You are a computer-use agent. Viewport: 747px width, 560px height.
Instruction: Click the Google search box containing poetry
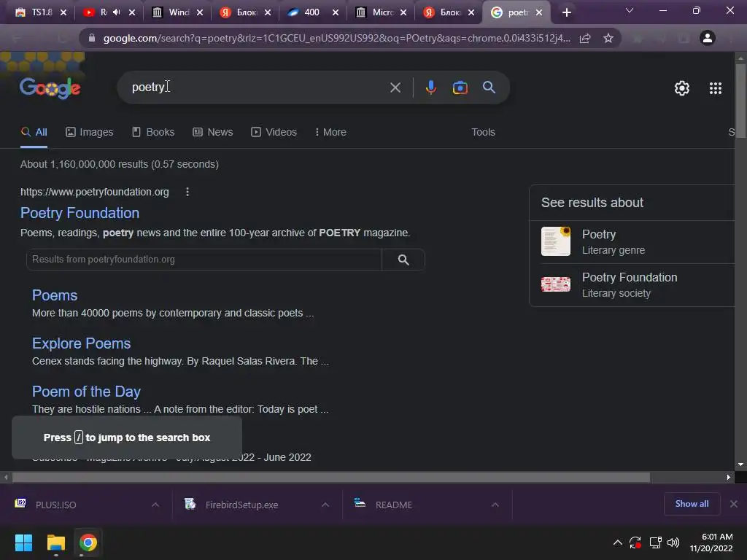coord(258,87)
